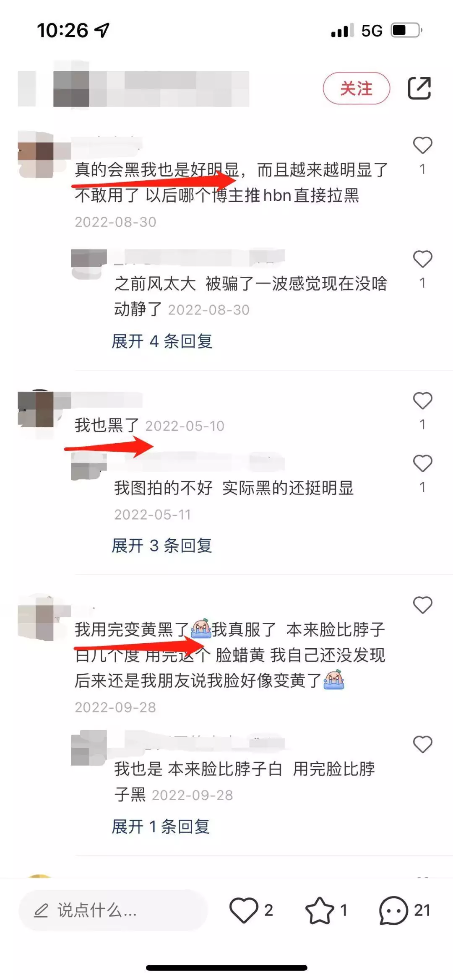453x980 pixels.
Task: Expand 展开 1 条回复
Action: pyautogui.click(x=161, y=826)
